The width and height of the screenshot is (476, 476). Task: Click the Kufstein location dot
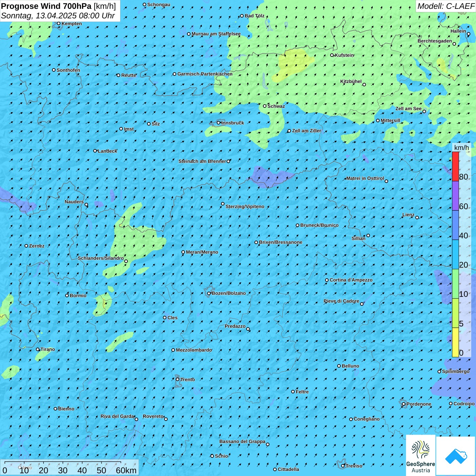tap(332, 55)
